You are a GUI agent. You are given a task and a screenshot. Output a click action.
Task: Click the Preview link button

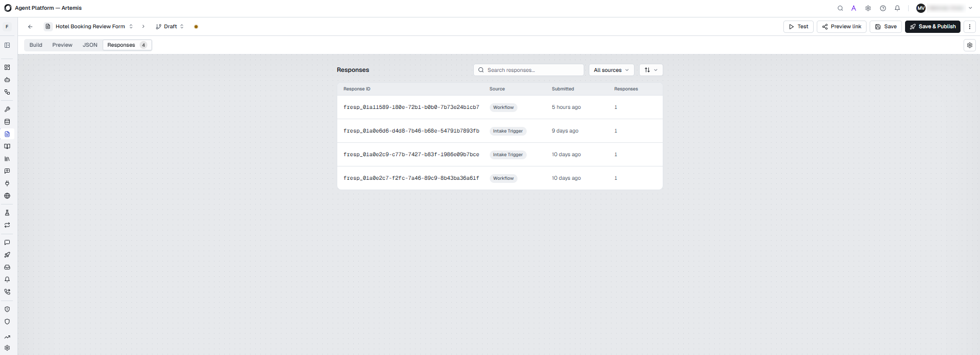point(841,27)
